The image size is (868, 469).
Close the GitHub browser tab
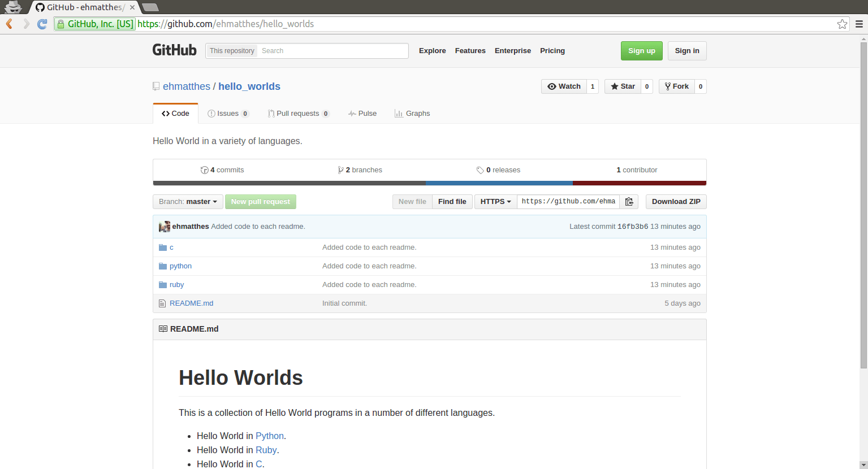click(x=132, y=7)
